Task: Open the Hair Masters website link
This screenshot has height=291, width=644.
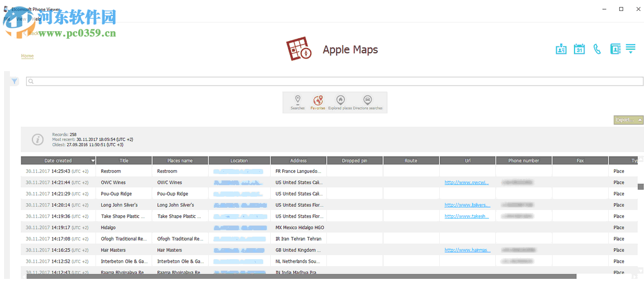Action: click(x=468, y=250)
